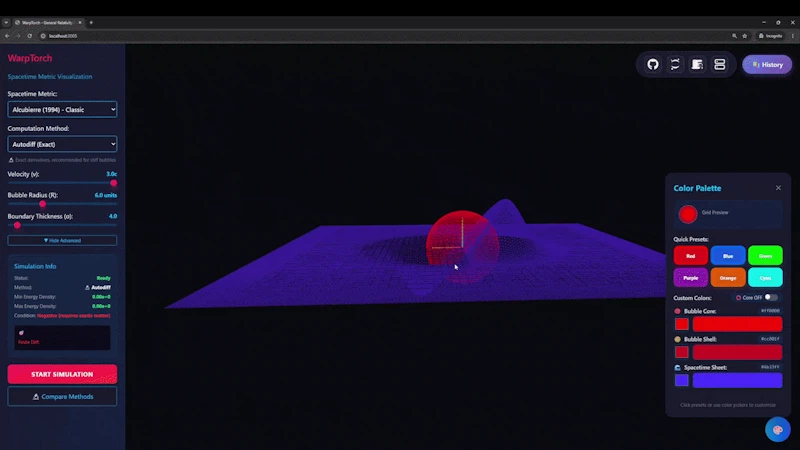Click the browser address bar localhost URL
This screenshot has height=450, width=800.
63,36
